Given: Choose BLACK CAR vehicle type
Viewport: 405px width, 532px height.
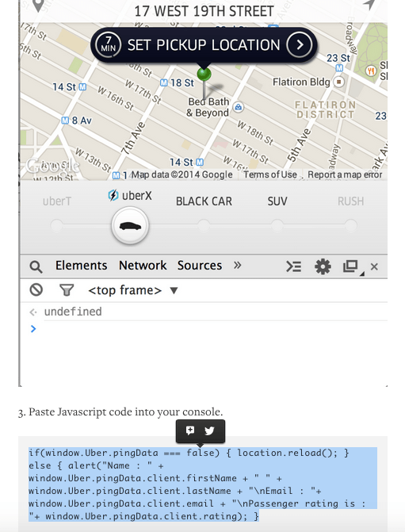Looking at the screenshot, I should pos(204,201).
